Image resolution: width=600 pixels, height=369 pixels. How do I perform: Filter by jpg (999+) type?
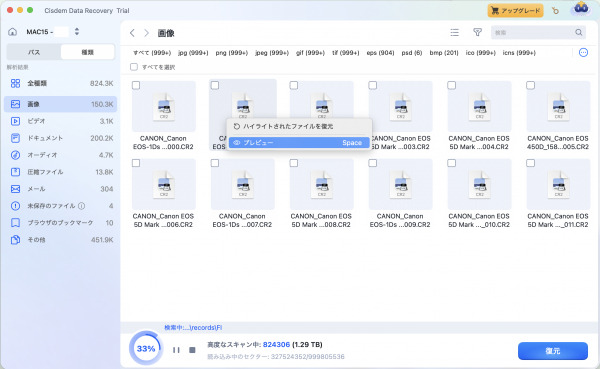(193, 53)
